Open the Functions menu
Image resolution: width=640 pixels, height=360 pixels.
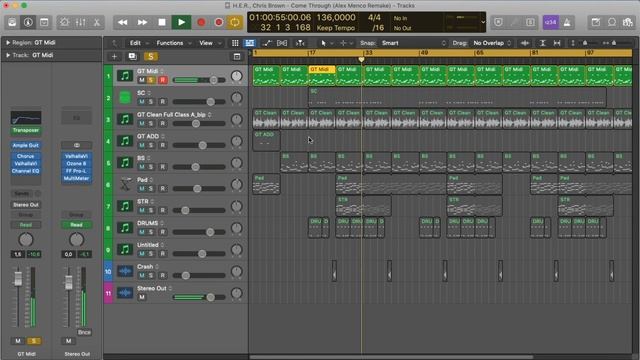tap(174, 43)
